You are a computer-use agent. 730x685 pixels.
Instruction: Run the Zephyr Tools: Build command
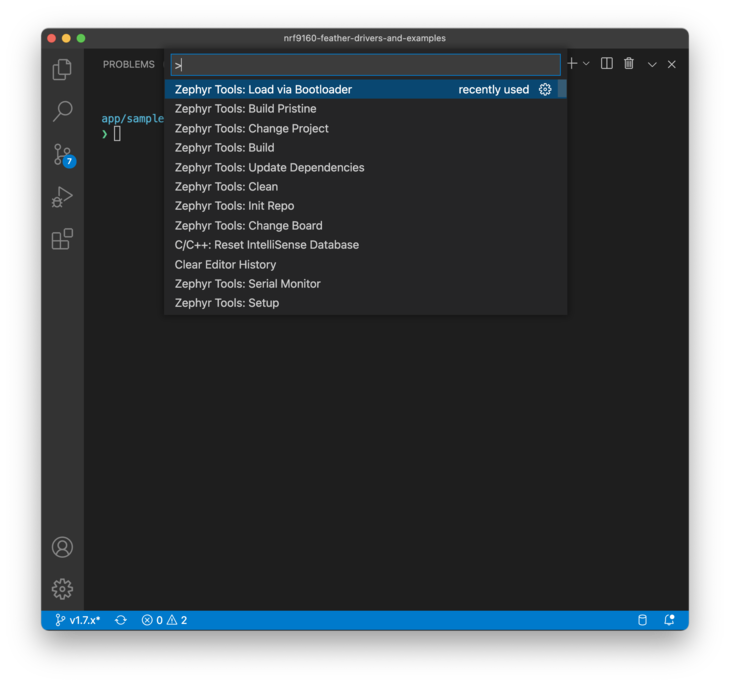(x=365, y=148)
